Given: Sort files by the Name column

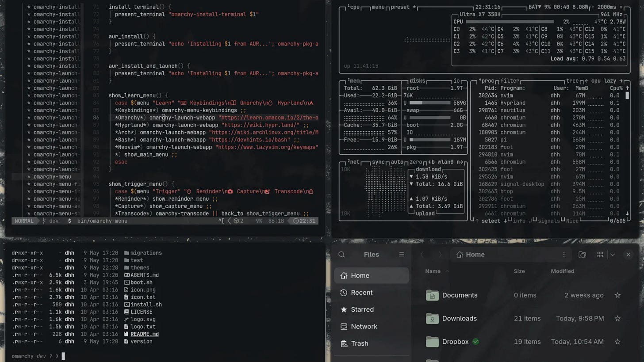Looking at the screenshot, I should 433,271.
